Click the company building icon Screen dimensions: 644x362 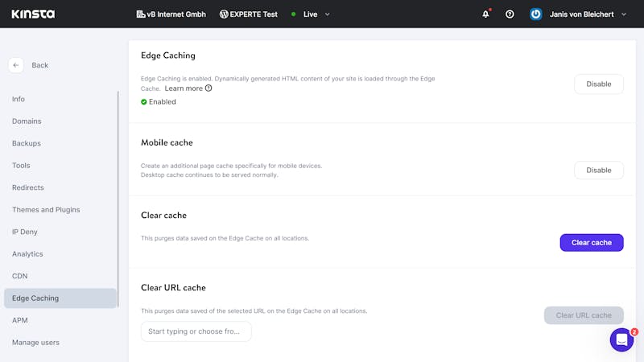tap(140, 14)
